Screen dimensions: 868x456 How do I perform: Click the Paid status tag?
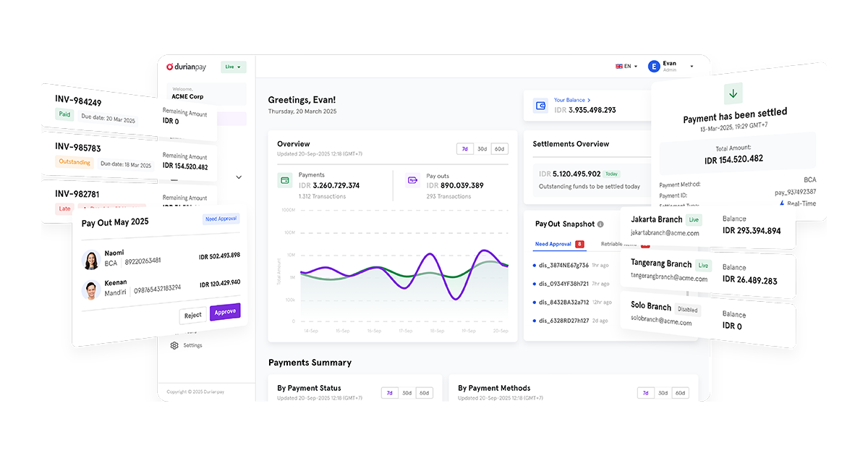coord(65,114)
